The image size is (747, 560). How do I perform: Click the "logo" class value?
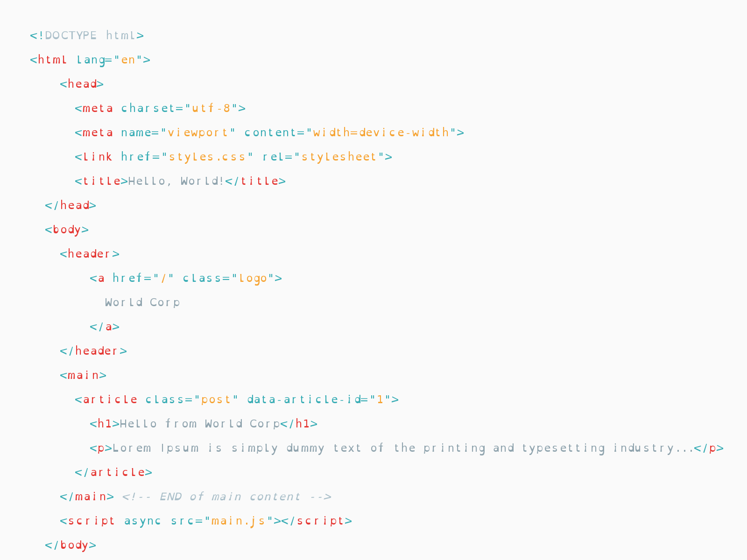coord(253,279)
